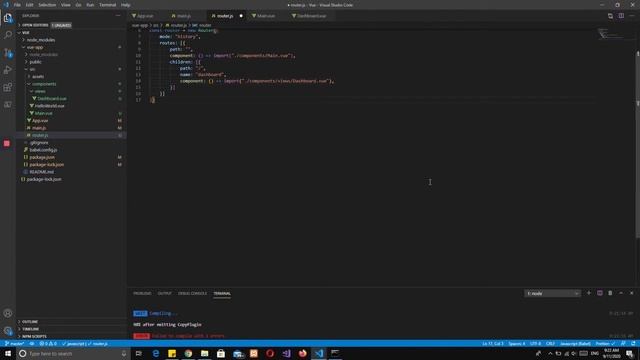The height and width of the screenshot is (360, 640).
Task: Open the Run and Debug view
Action: 8,70
